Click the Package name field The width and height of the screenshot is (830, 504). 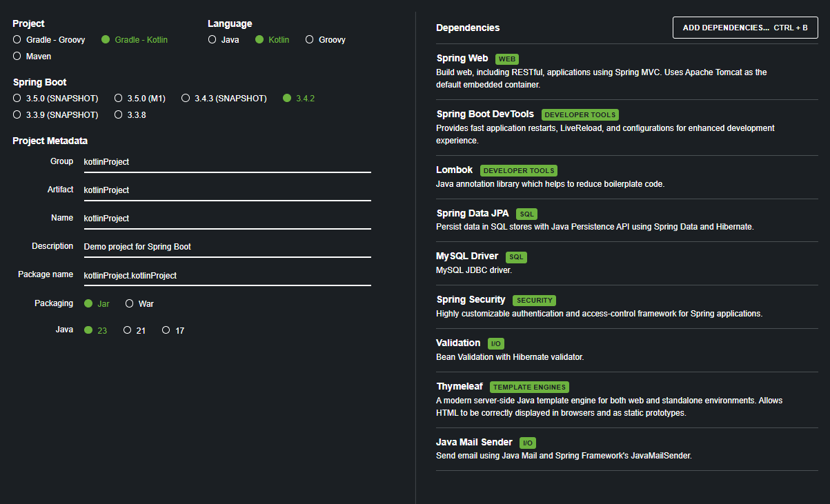click(226, 276)
